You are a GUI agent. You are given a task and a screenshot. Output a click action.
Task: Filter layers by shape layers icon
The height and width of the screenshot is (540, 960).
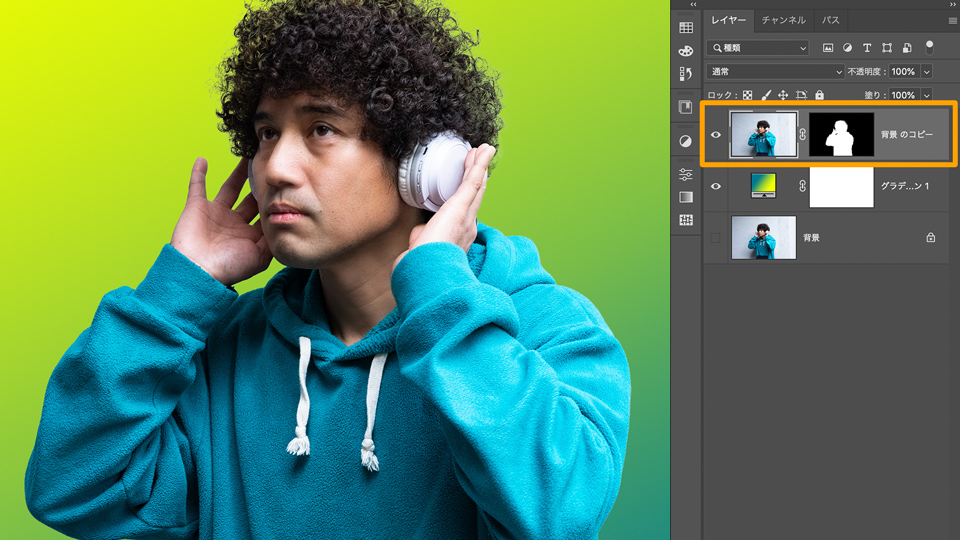tap(887, 48)
